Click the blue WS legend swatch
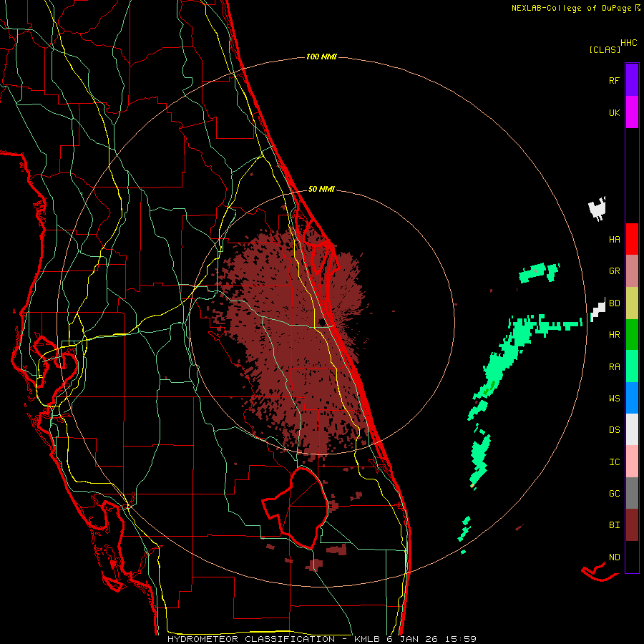Screen dimensions: 644x644 (632, 398)
